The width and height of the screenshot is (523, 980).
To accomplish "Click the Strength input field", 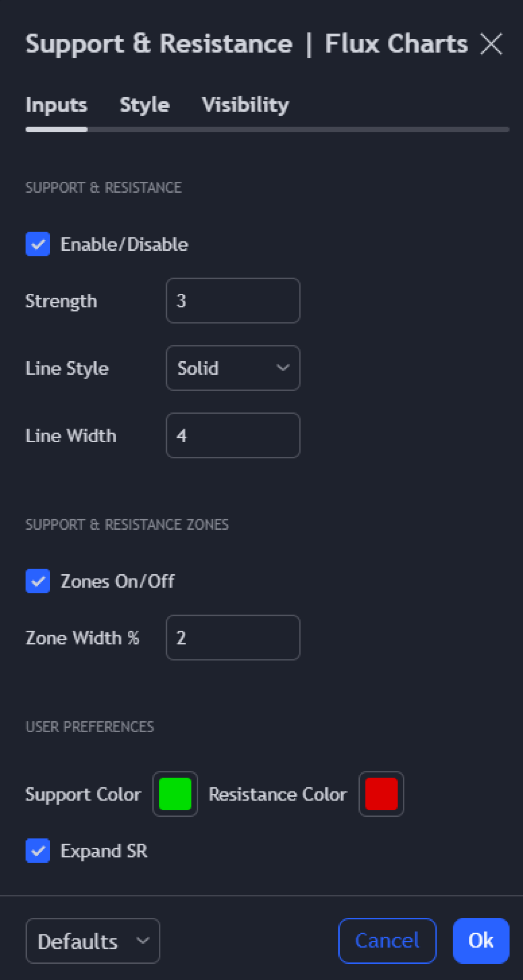I will (233, 301).
